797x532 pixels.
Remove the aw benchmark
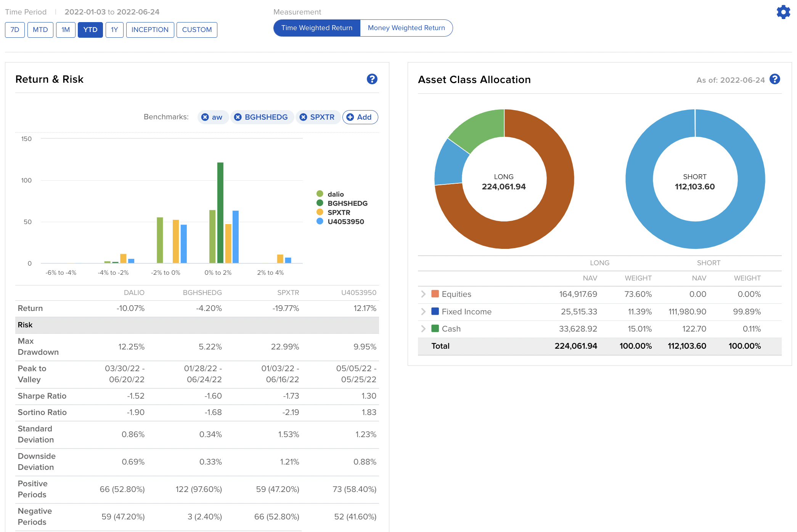click(205, 117)
